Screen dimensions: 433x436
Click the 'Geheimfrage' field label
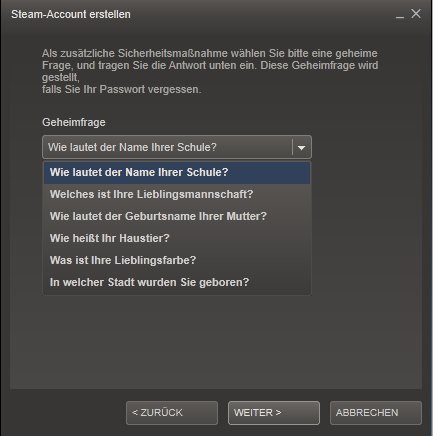pos(74,122)
